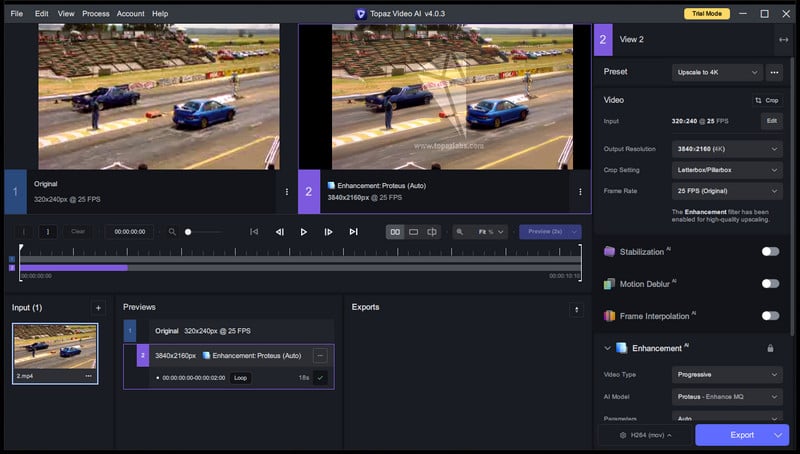Switch to side-by-side view mode
Screen dimensions: 800x454
(395, 232)
